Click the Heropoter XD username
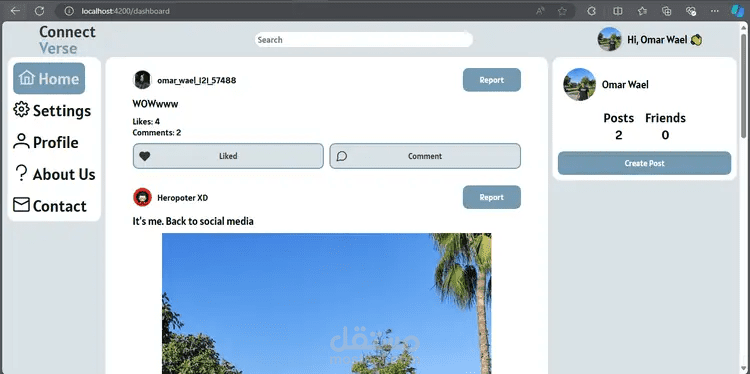The image size is (750, 374). tap(183, 198)
